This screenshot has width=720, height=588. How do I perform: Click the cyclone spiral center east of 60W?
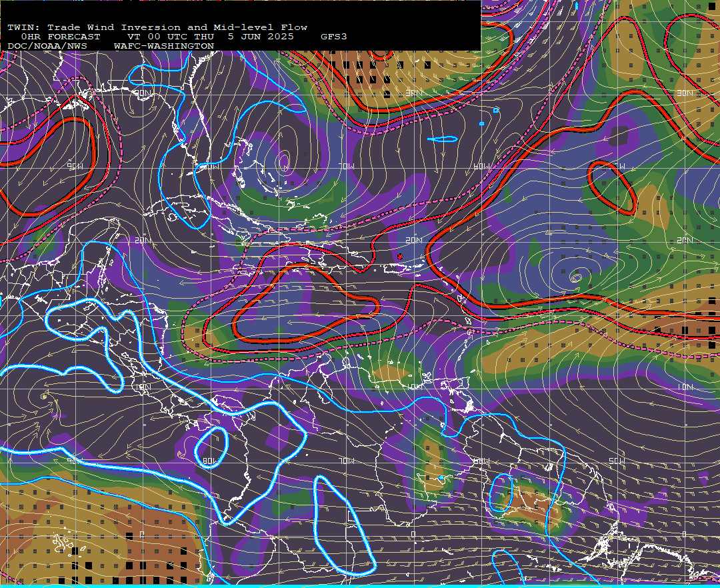[x=575, y=277]
